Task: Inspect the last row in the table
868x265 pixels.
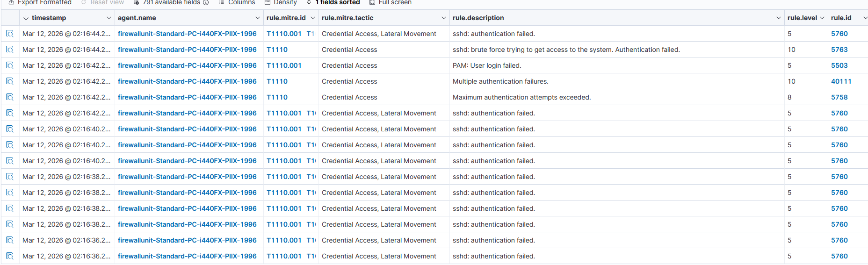Action: [10, 256]
